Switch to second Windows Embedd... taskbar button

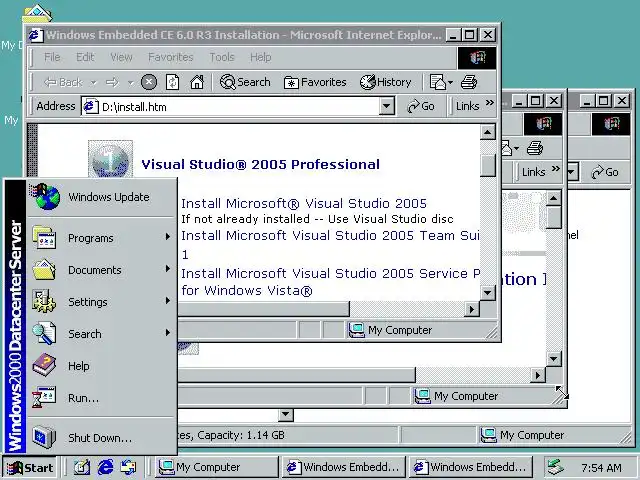point(471,467)
